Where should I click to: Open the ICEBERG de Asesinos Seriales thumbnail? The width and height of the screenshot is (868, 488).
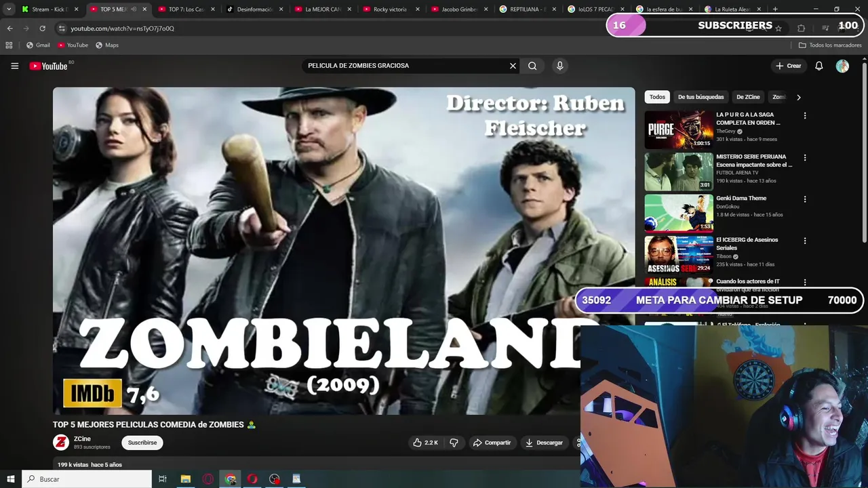click(679, 254)
